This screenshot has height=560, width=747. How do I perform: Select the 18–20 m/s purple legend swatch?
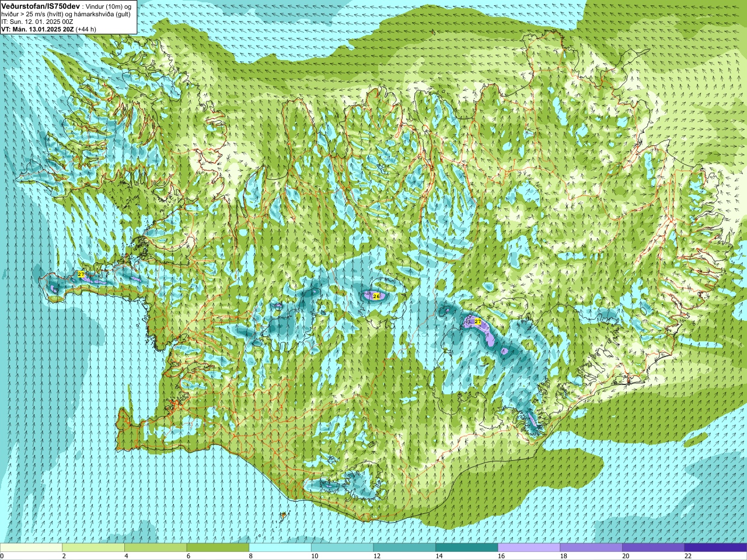[591, 548]
